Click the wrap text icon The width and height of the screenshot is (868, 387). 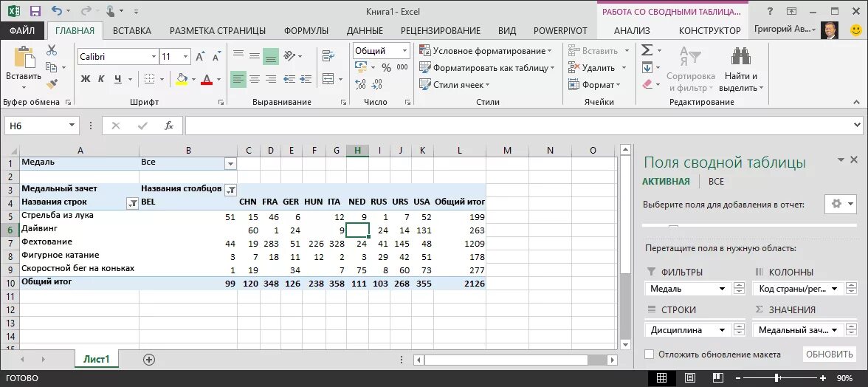pyautogui.click(x=328, y=55)
